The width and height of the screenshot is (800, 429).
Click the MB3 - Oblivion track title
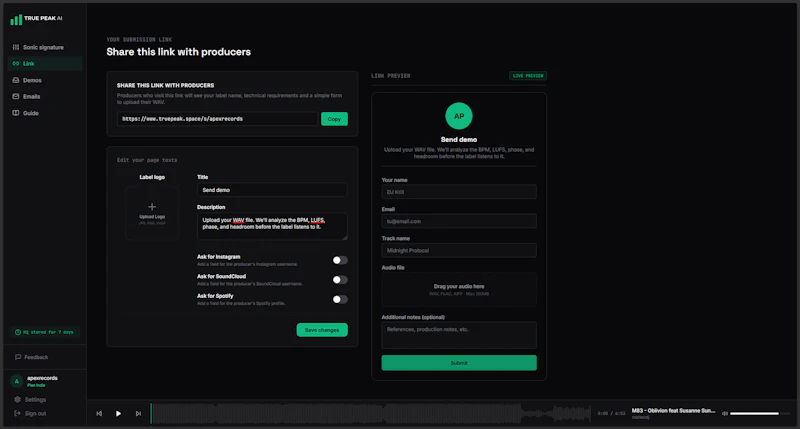click(673, 411)
